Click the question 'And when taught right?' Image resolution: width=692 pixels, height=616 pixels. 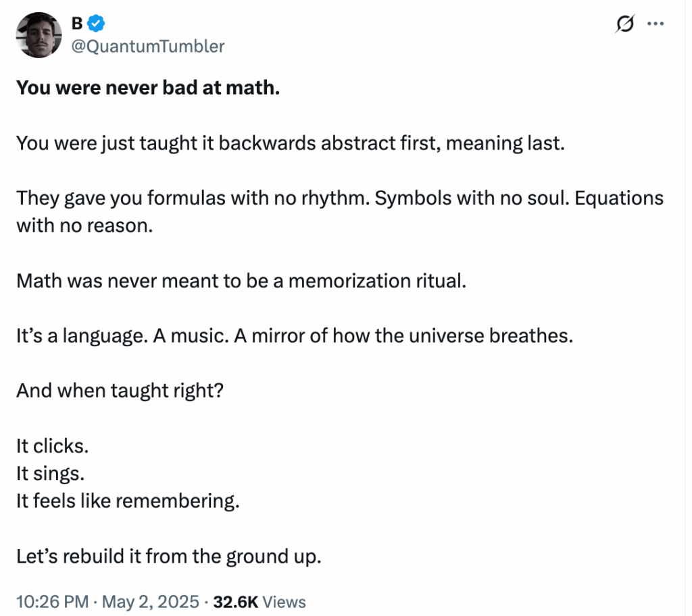coord(120,391)
